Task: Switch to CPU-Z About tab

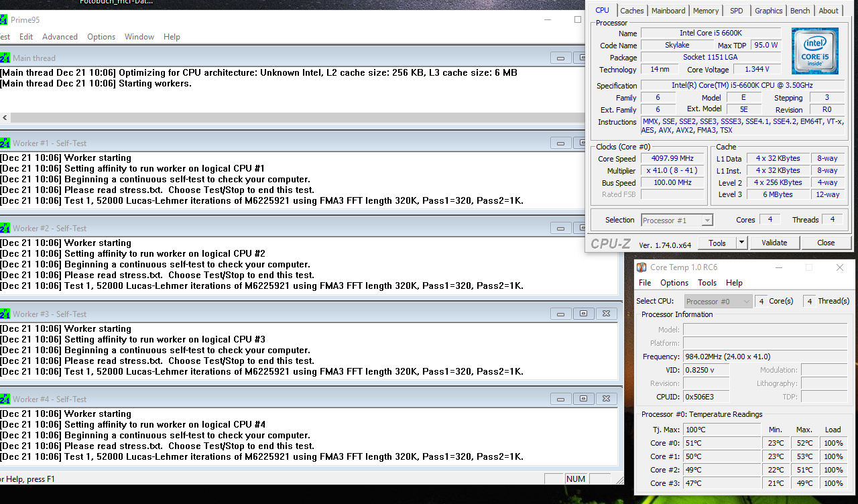Action: [x=828, y=11]
